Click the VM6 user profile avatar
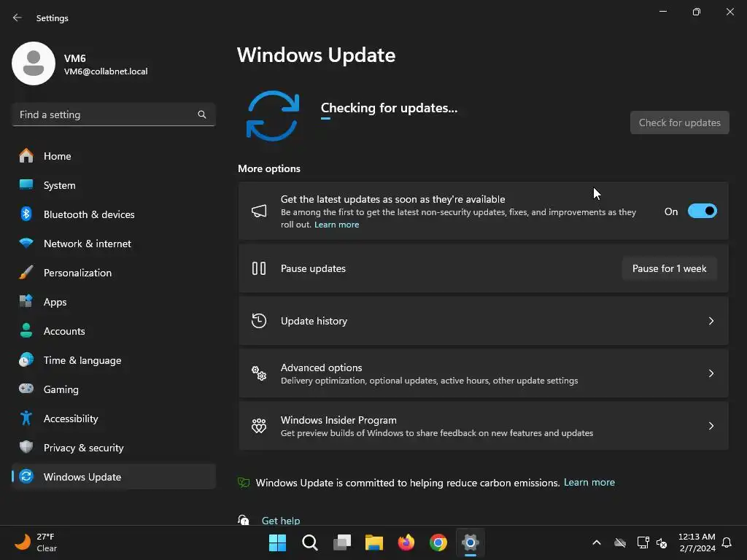Image resolution: width=747 pixels, height=560 pixels. pos(34,63)
